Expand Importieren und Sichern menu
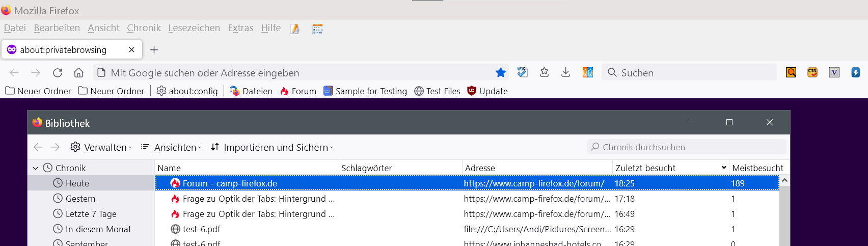Screen dimensions: 868x246 (x=272, y=147)
